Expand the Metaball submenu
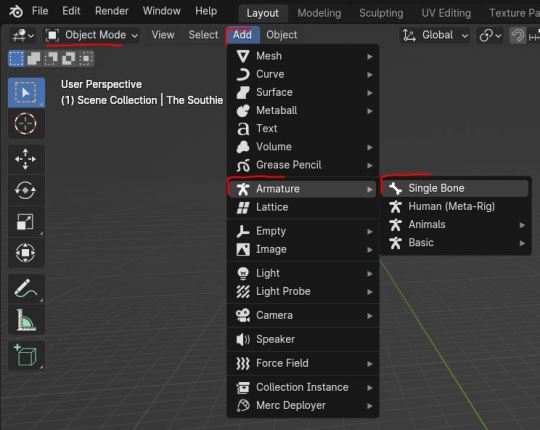This screenshot has height=430, width=540. pos(304,111)
